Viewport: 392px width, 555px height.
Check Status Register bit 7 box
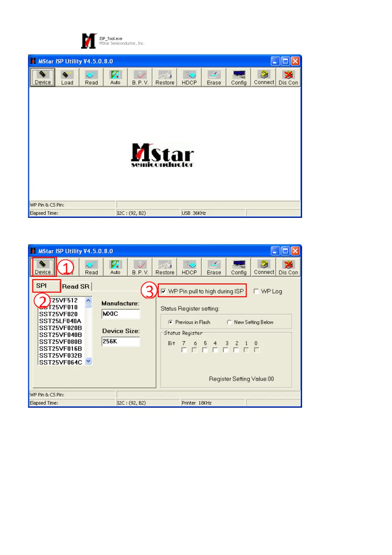coord(184,350)
